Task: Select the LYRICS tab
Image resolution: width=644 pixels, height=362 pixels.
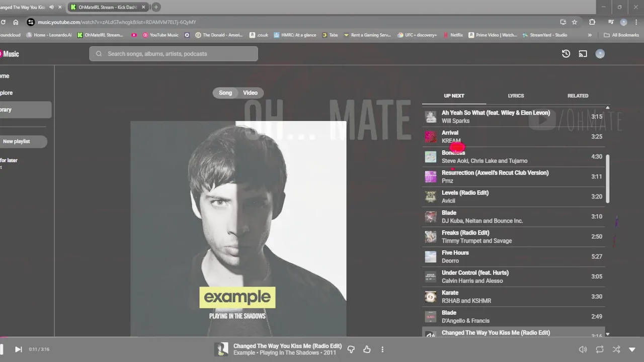Action: click(516, 96)
